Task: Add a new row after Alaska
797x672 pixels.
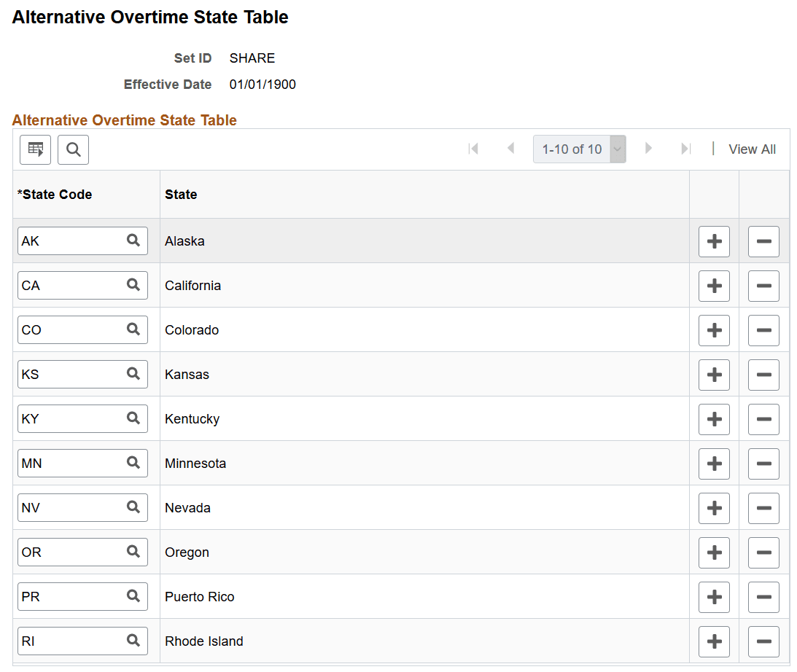Action: point(714,241)
